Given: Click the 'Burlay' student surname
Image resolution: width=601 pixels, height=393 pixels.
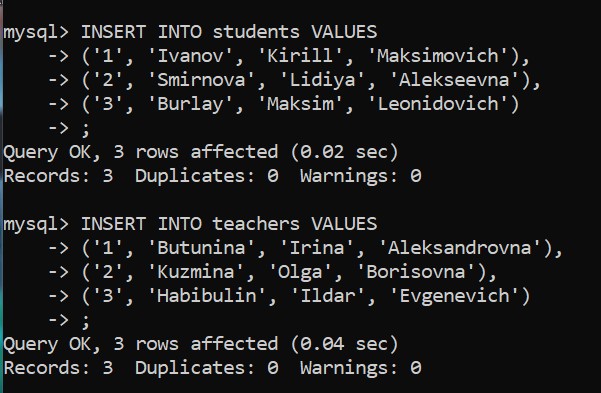Looking at the screenshot, I should coord(190,104).
